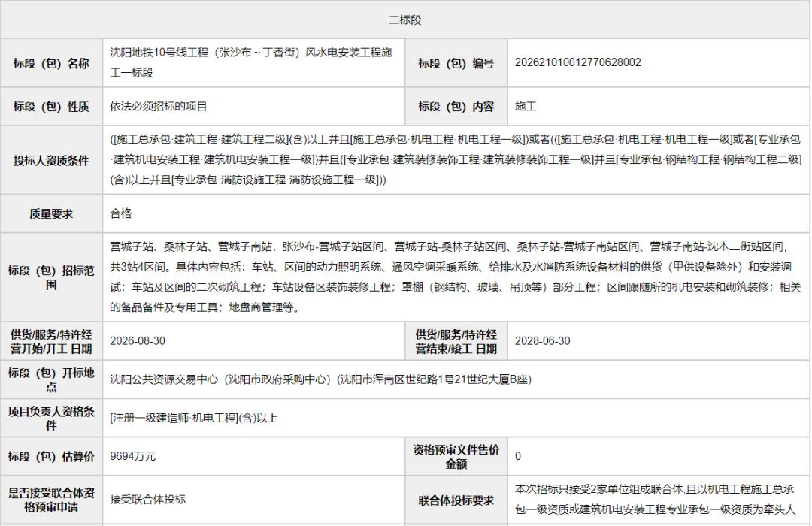The width and height of the screenshot is (812, 526).
Task: Select the 竣工日期 label cell
Action: pos(456,342)
